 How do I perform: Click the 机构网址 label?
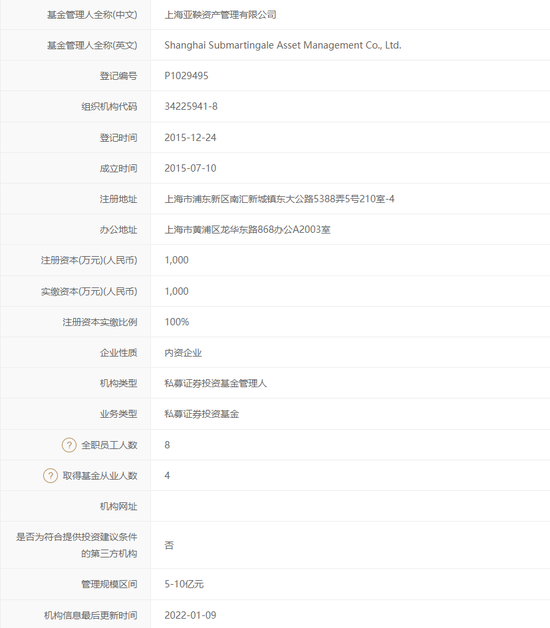(x=119, y=507)
